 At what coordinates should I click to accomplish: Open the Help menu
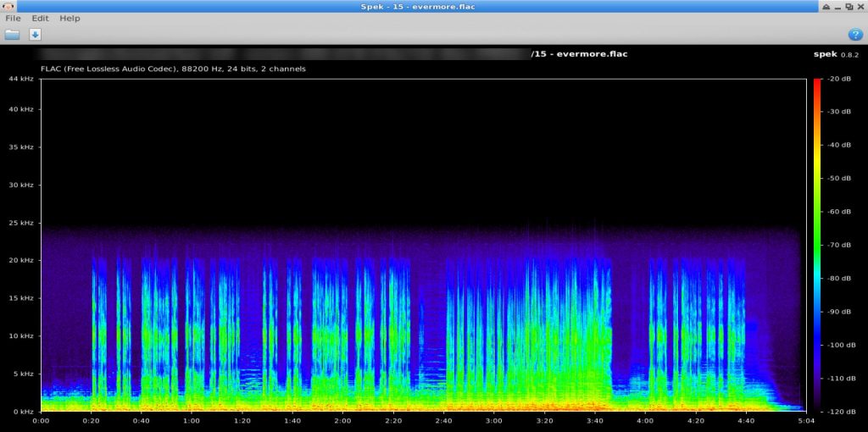(70, 19)
